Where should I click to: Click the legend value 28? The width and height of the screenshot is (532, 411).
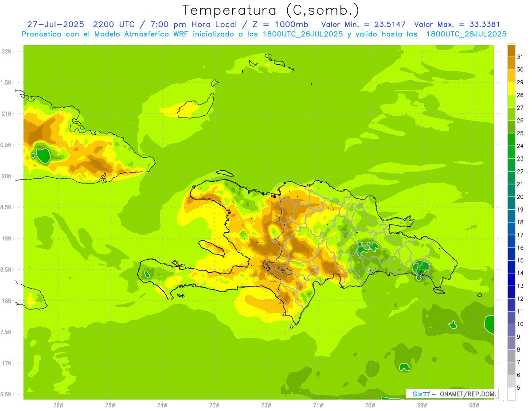click(x=520, y=95)
